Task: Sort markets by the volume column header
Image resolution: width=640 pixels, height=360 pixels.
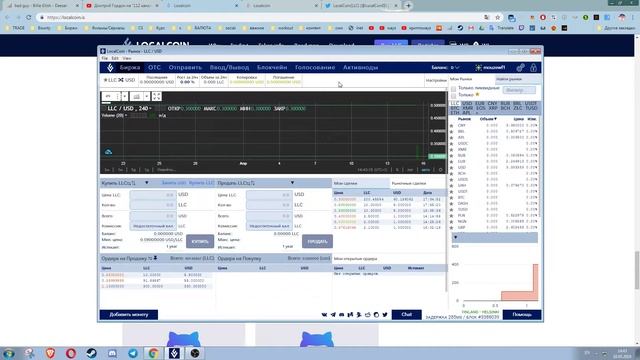Action: (x=488, y=119)
